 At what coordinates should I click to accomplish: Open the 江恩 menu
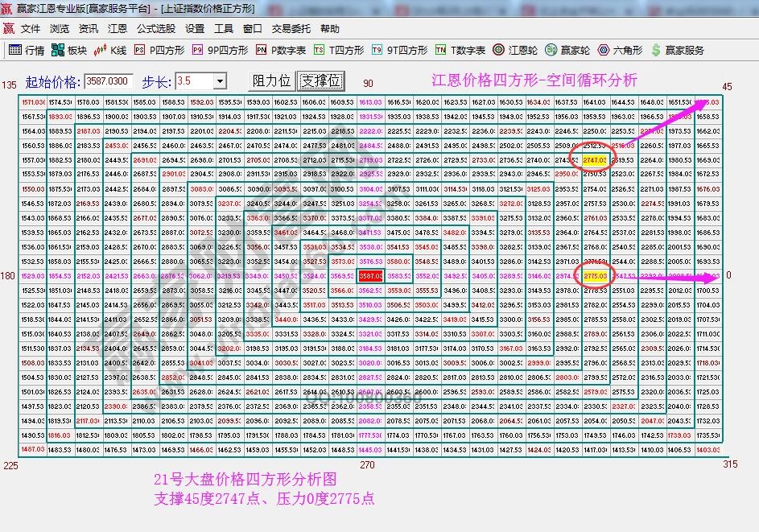(x=117, y=28)
